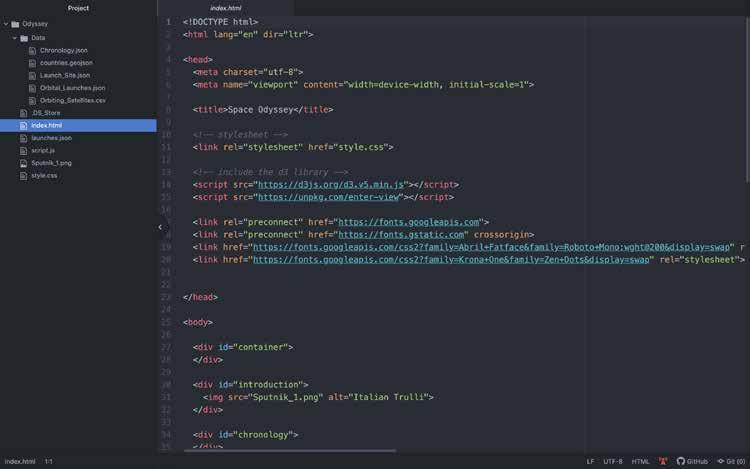Click the "container" id value
The width and height of the screenshot is (750, 469).
[x=261, y=347]
